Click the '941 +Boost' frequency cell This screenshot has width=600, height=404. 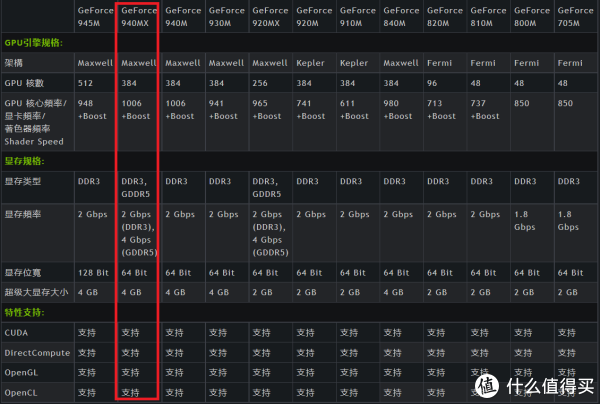tap(223, 109)
